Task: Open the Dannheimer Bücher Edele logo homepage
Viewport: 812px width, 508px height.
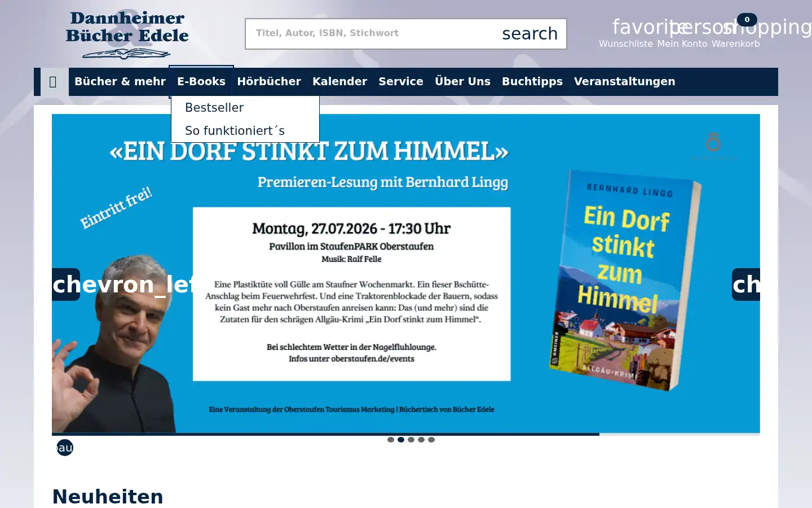Action: click(x=127, y=34)
